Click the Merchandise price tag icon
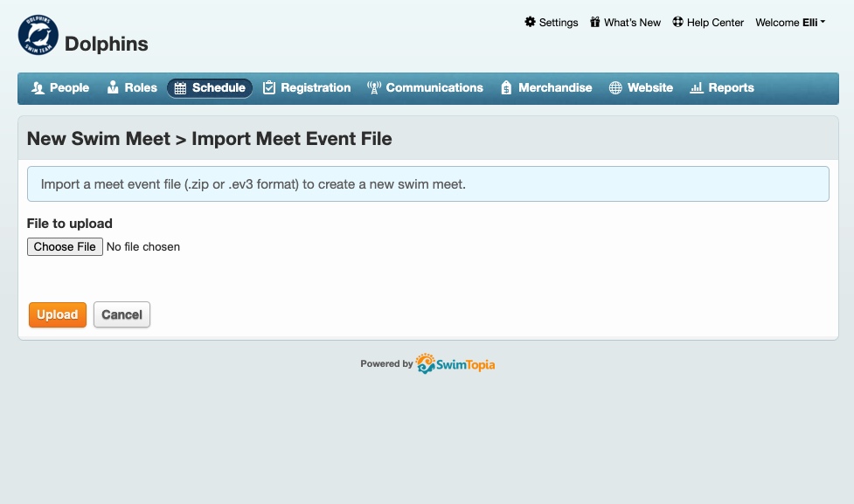 tap(506, 87)
